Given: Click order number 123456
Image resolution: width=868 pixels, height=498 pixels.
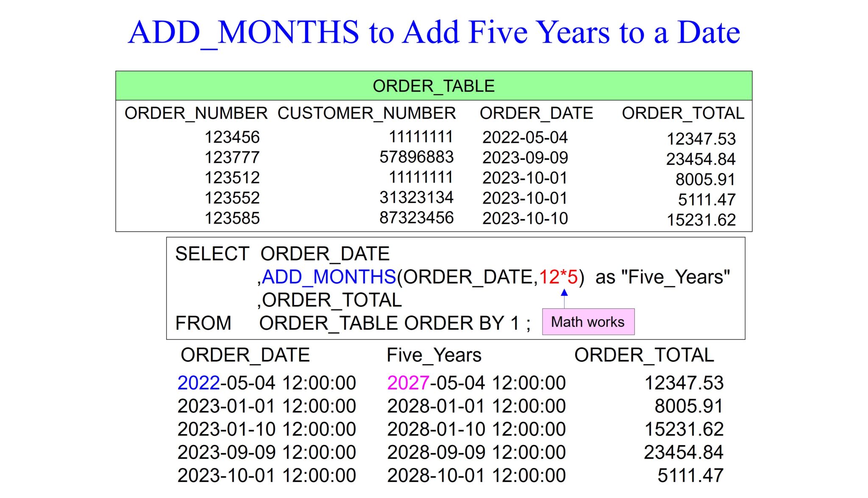Looking at the screenshot, I should click(x=232, y=137).
